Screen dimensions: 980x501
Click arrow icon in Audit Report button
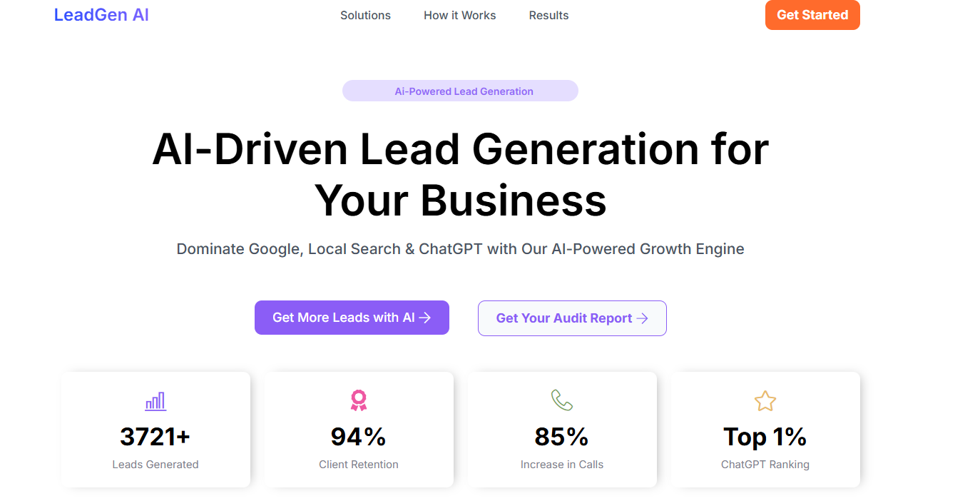coord(642,318)
